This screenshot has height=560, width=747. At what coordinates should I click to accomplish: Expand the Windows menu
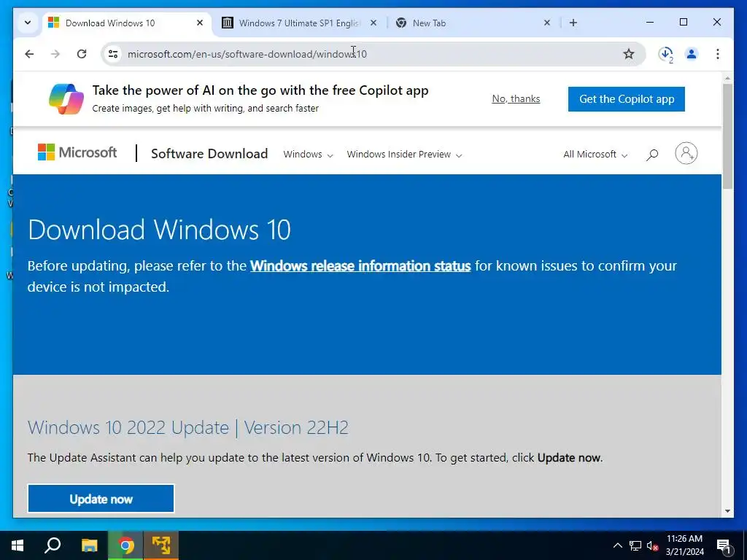(308, 155)
